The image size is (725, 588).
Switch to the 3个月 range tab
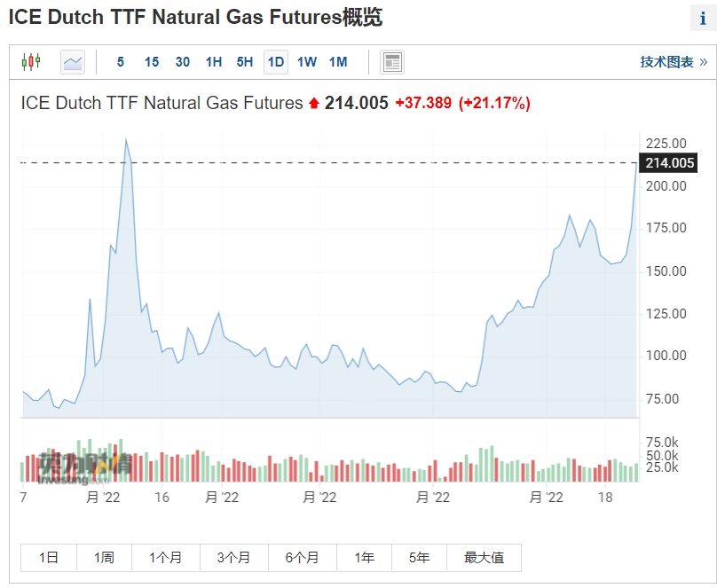tap(233, 558)
